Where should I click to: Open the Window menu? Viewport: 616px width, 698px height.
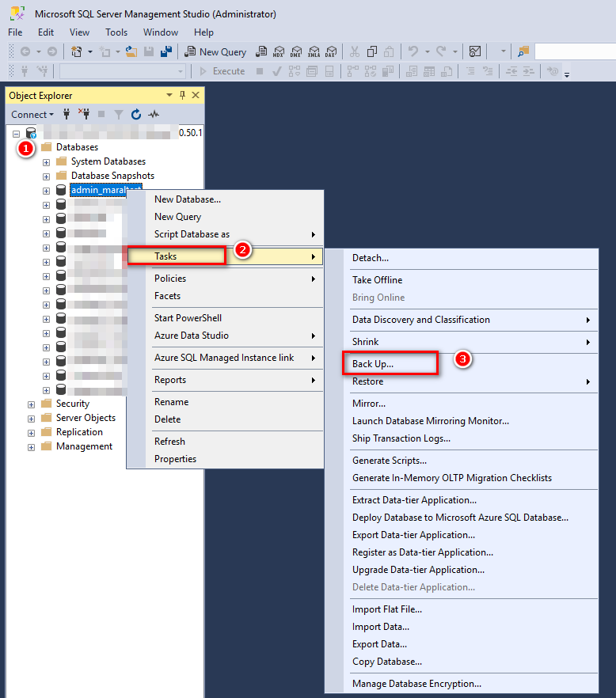[161, 32]
